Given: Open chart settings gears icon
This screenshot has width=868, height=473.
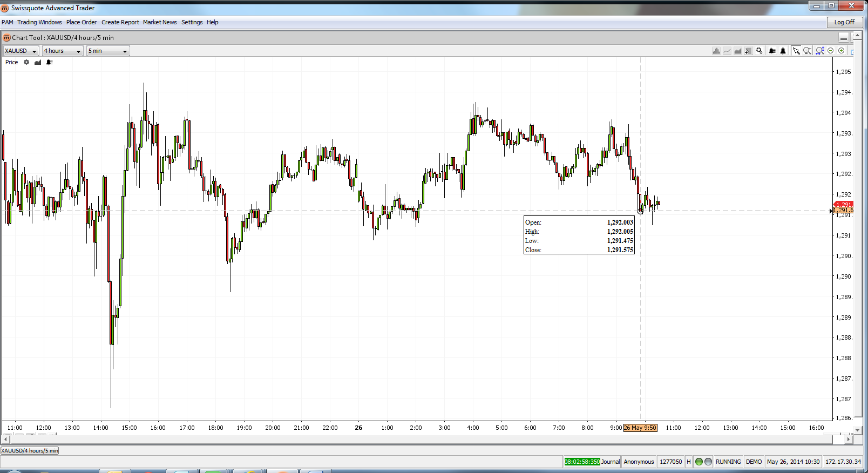Looking at the screenshot, I should click(760, 51).
